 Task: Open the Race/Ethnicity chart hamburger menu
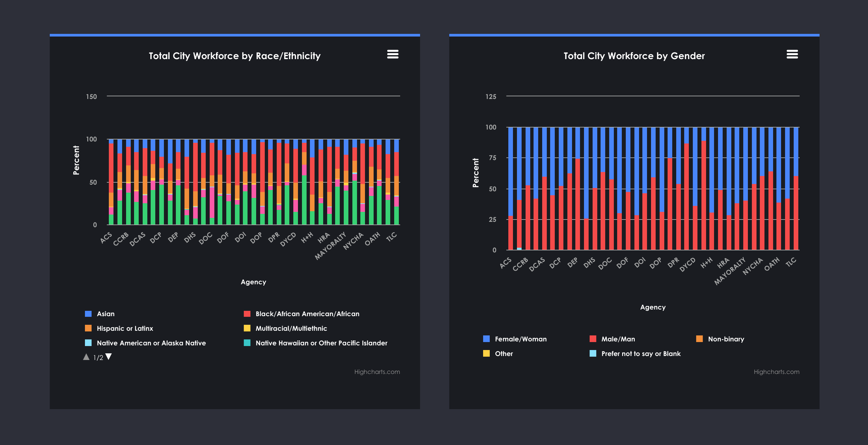pos(393,54)
